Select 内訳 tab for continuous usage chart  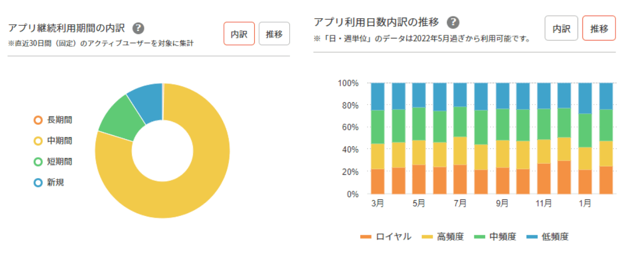coord(239,34)
